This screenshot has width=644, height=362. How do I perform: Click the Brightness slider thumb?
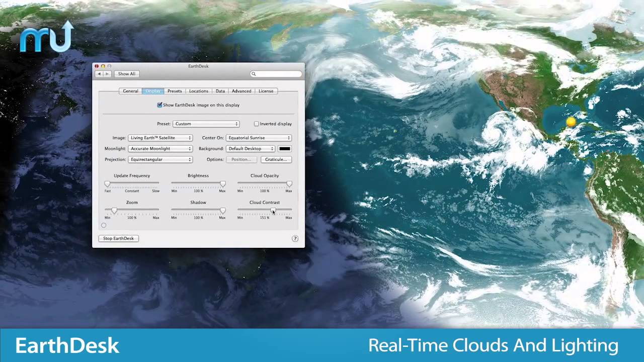pyautogui.click(x=223, y=184)
